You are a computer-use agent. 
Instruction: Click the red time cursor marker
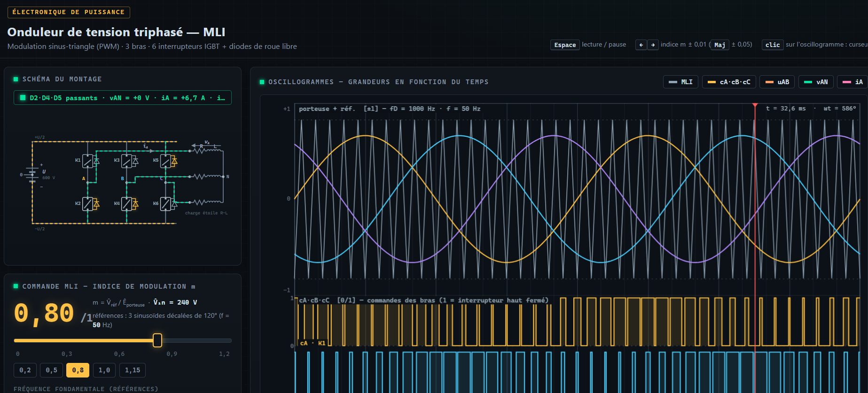755,105
